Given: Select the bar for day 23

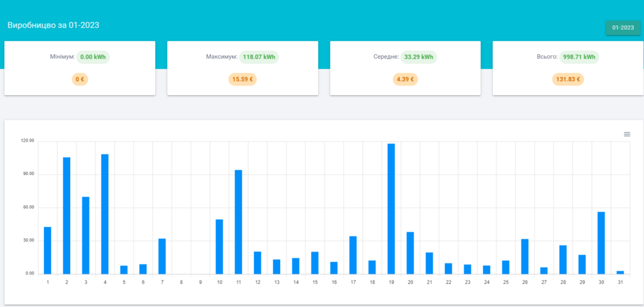Looking at the screenshot, I should pyautogui.click(x=468, y=269).
